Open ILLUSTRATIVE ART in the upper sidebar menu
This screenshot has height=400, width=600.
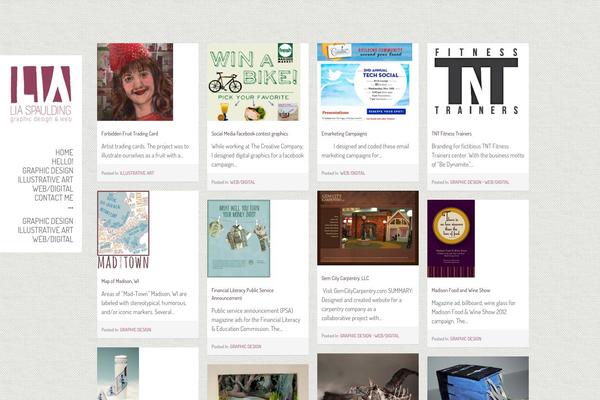(45, 180)
